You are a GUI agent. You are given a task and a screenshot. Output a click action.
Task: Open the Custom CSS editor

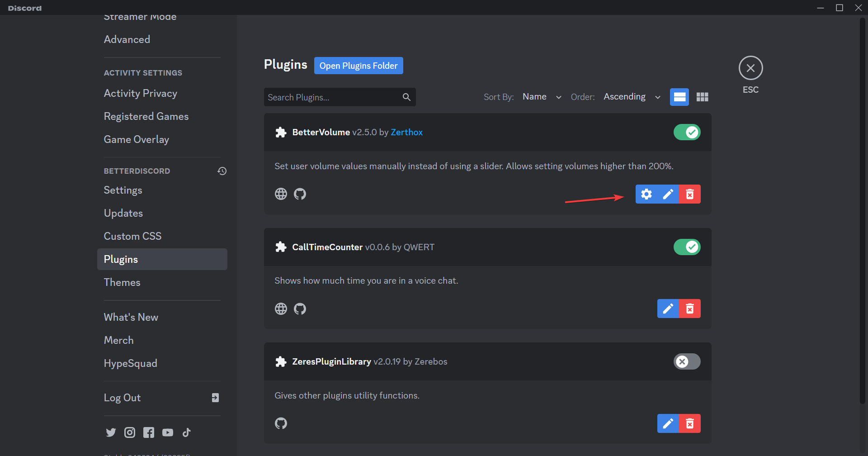[x=162, y=236]
